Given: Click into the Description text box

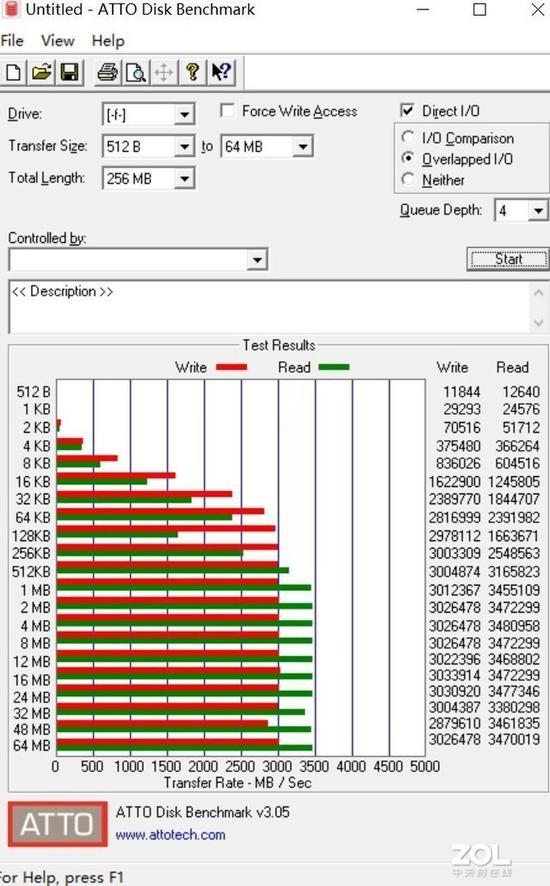Looking at the screenshot, I should pos(270,307).
